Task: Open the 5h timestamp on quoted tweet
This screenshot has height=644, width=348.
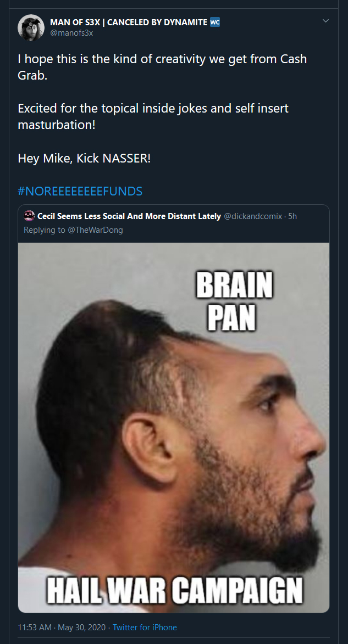Action: [x=292, y=216]
